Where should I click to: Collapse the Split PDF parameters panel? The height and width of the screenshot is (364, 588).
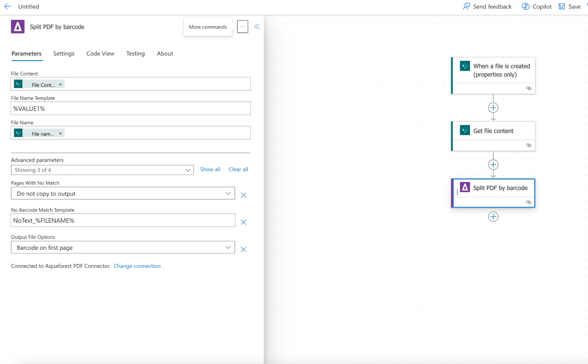(257, 26)
